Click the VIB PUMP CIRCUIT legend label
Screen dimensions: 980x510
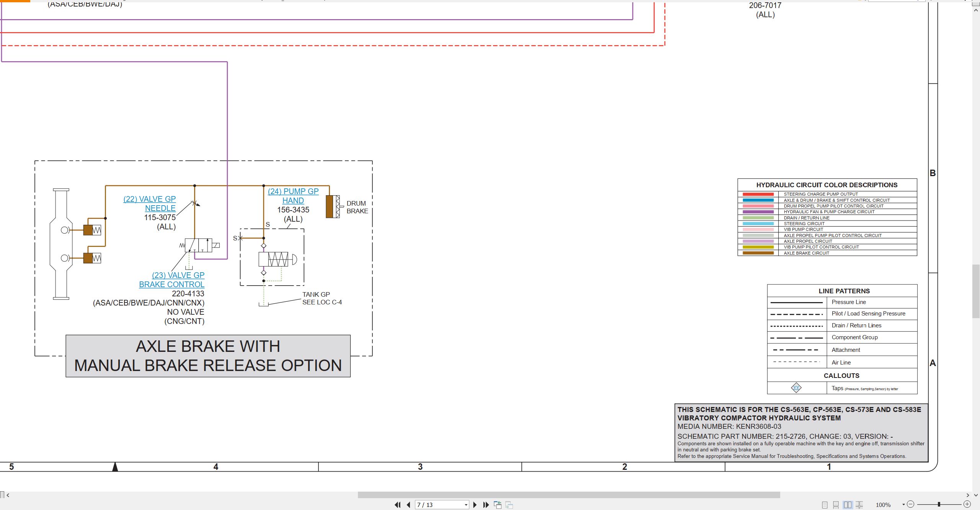[x=803, y=229]
